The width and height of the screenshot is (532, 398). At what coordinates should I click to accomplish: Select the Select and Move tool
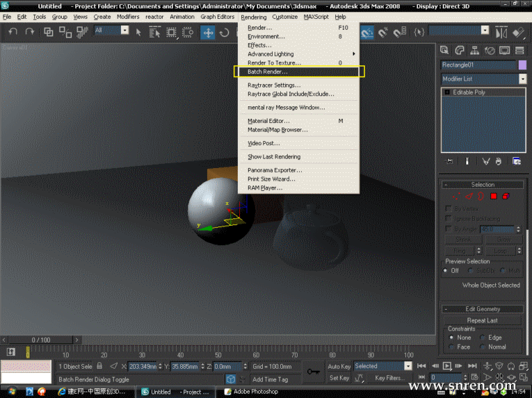tap(208, 32)
